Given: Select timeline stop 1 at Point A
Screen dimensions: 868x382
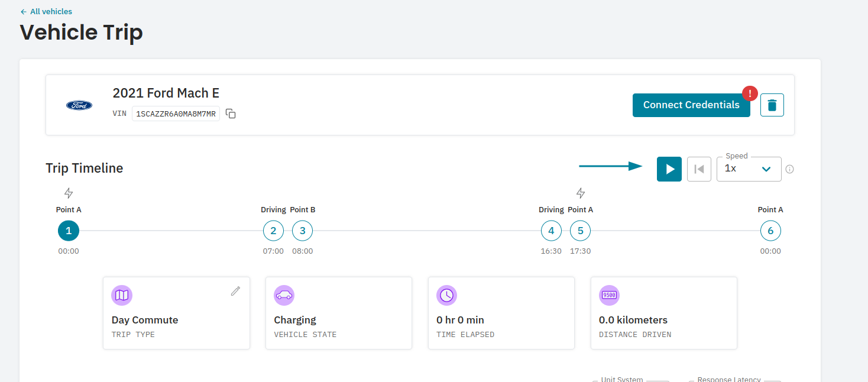Looking at the screenshot, I should (x=69, y=231).
